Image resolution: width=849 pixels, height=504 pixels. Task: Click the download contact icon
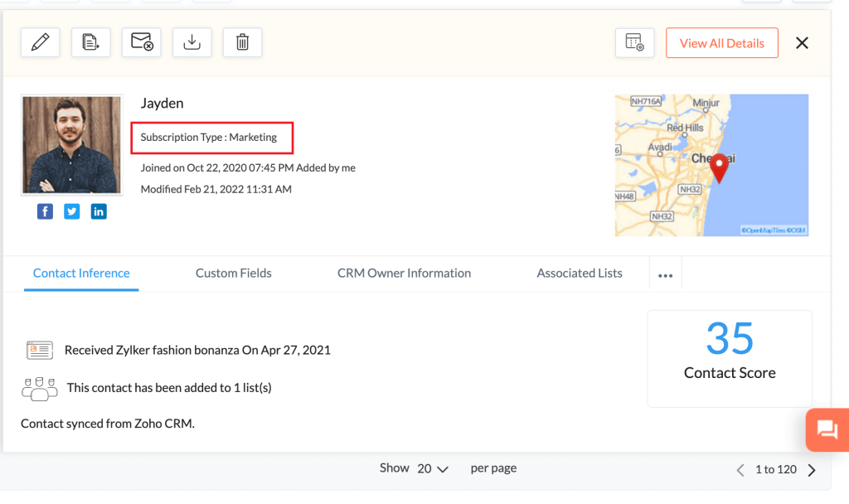pyautogui.click(x=192, y=43)
